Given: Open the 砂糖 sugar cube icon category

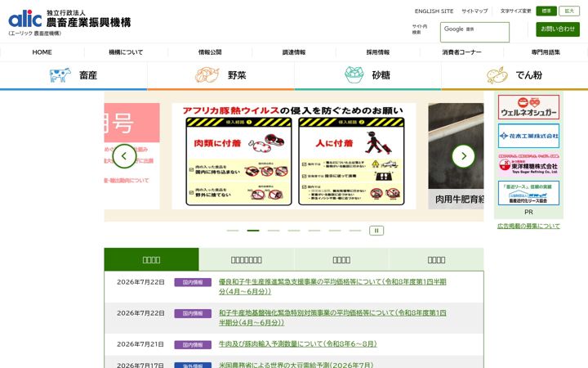Looking at the screenshot, I should (x=367, y=75).
